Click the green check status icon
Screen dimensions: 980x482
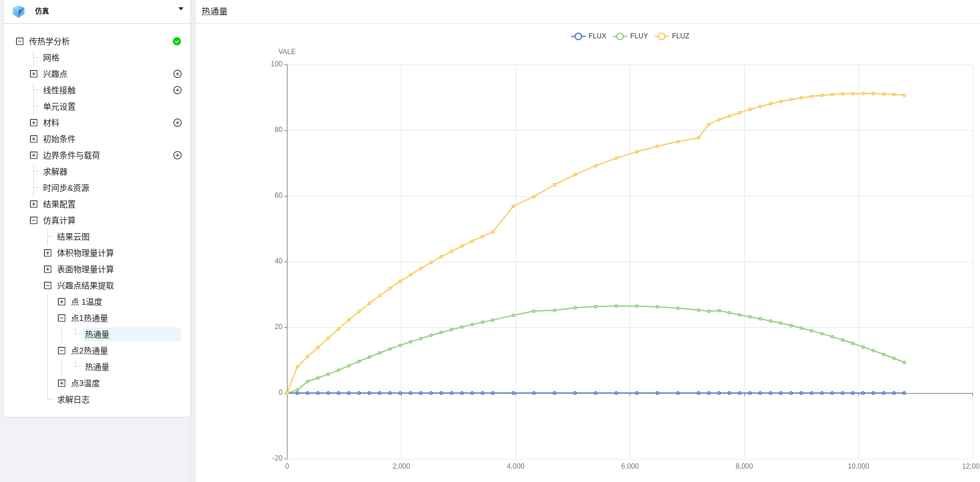pos(177,41)
